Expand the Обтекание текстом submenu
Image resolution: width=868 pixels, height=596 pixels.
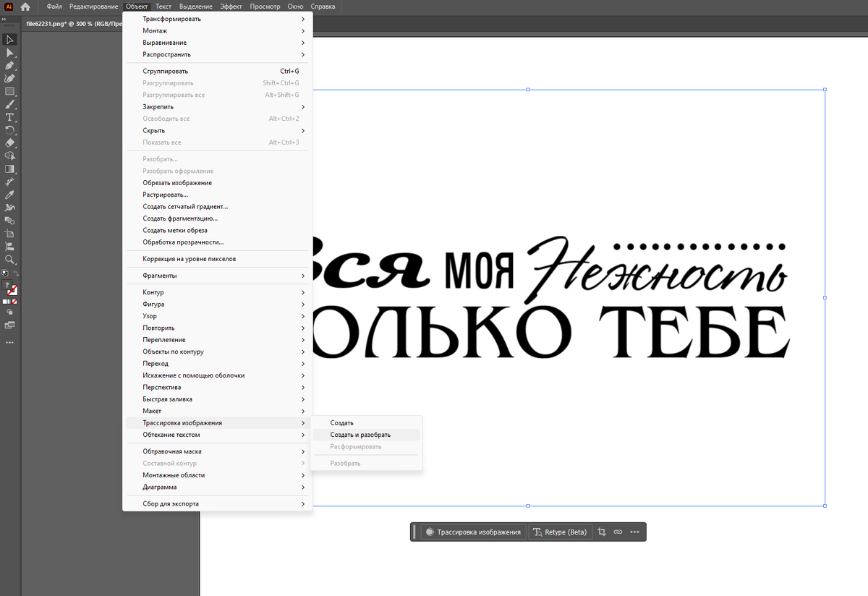[x=218, y=435]
